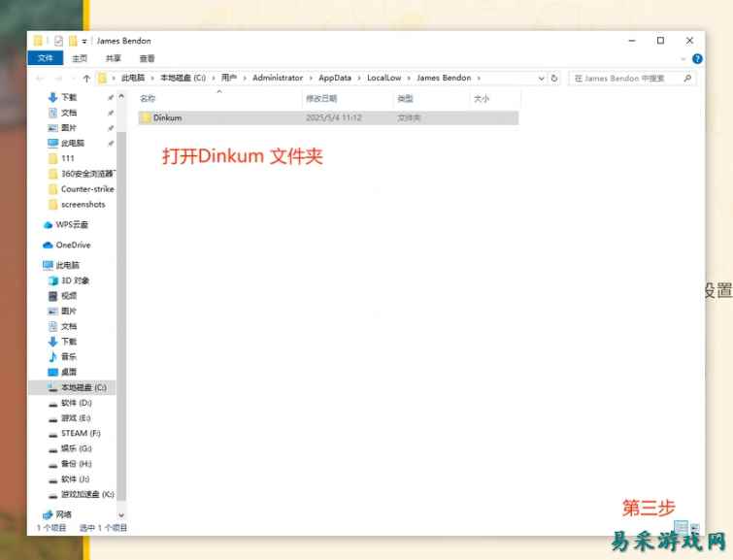Expand the ribbon using the top-right chevron
The width and height of the screenshot is (733, 560).
(685, 58)
